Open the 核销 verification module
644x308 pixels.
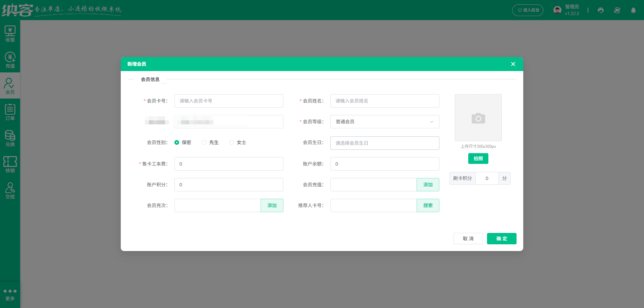[x=10, y=164]
